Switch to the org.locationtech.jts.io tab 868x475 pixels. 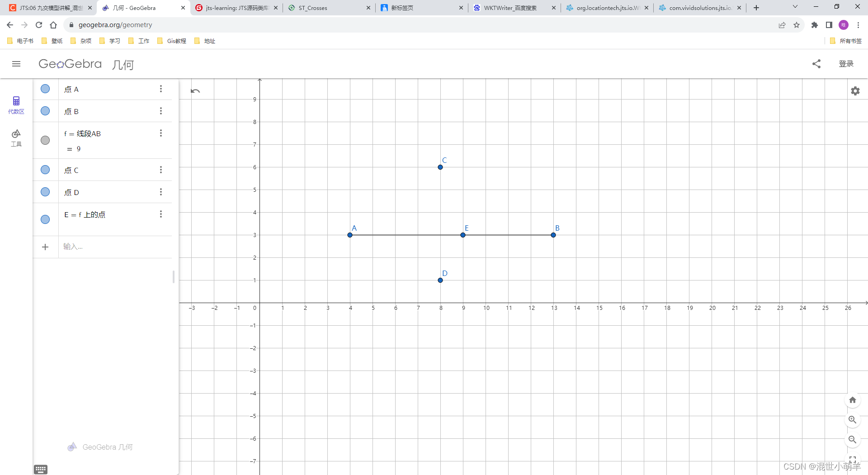[607, 8]
